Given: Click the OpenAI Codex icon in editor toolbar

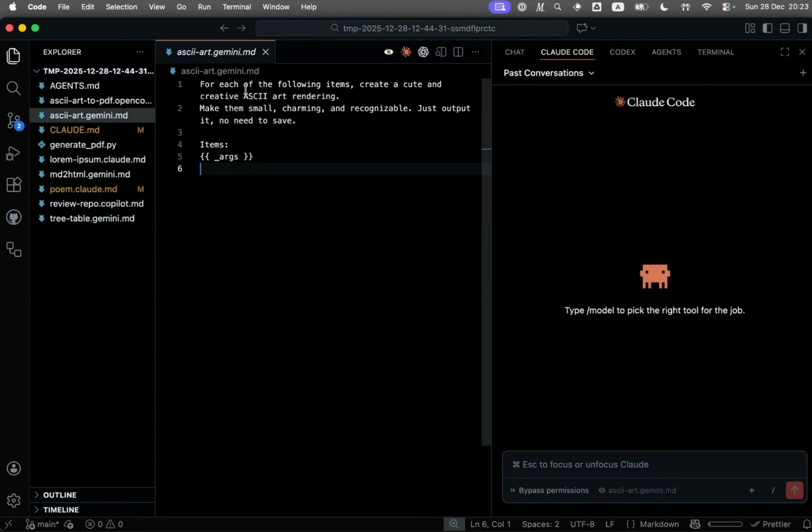Looking at the screenshot, I should 423,52.
